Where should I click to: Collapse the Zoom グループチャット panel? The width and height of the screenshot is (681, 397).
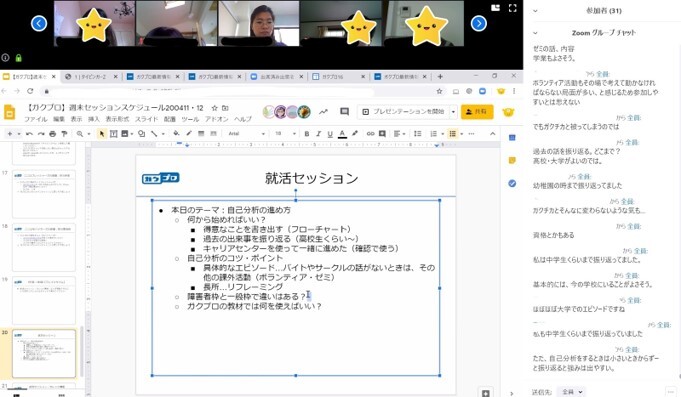click(535, 33)
